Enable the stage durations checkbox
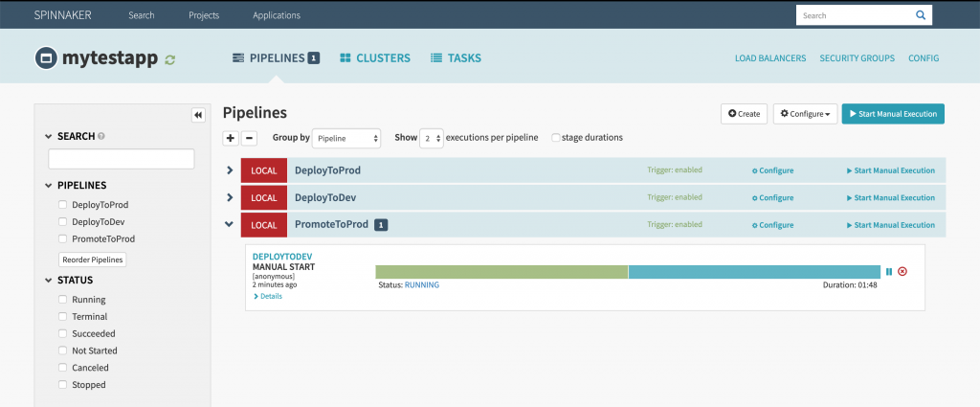 click(556, 138)
